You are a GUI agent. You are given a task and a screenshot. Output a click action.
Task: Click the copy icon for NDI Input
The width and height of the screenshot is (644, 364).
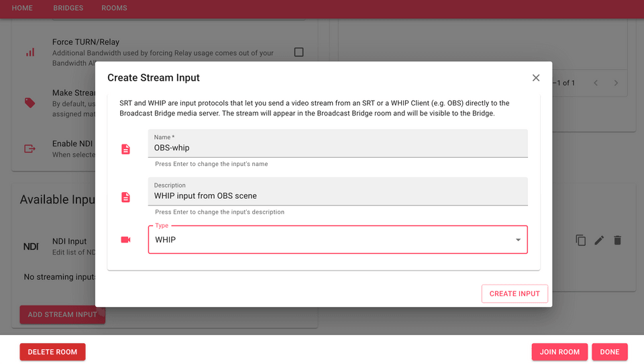[x=581, y=240]
